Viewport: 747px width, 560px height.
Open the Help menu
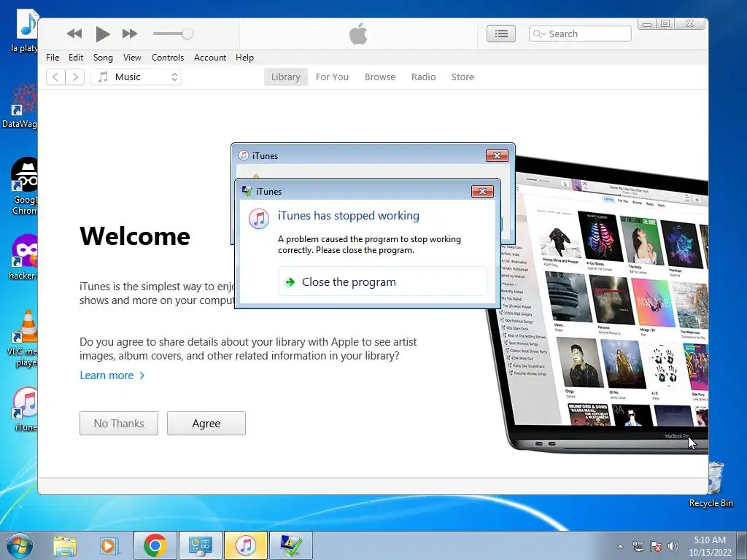pos(244,58)
